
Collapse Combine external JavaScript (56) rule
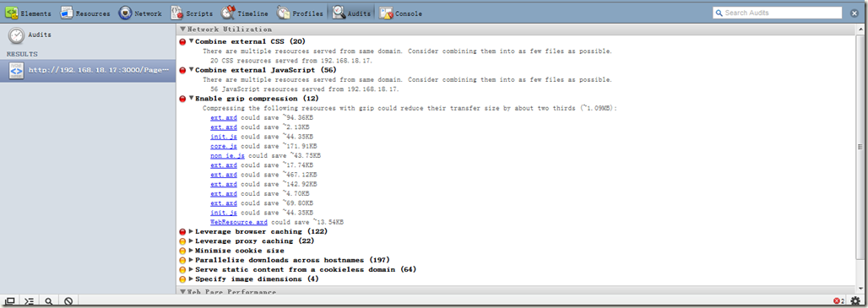click(192, 70)
